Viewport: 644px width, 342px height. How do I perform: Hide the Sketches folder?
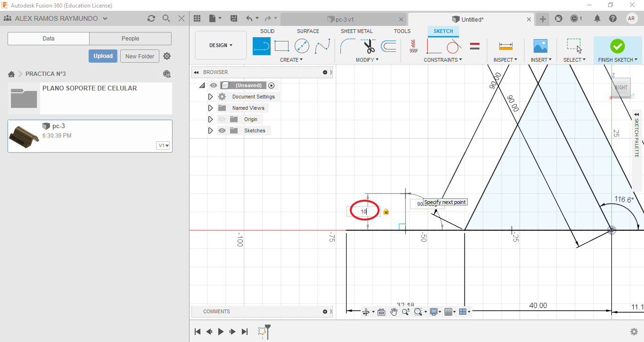tap(222, 130)
